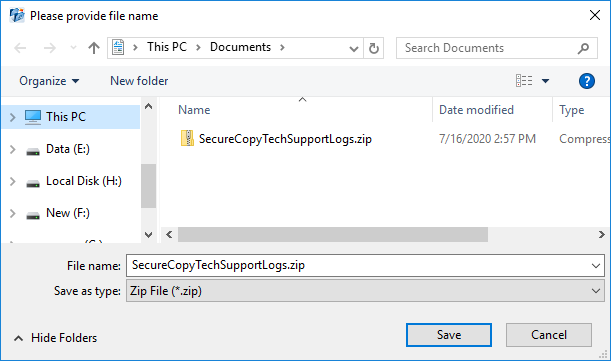Viewport: 611px width, 361px height.
Task: Open the view options dropdown arrow
Action: coord(545,81)
